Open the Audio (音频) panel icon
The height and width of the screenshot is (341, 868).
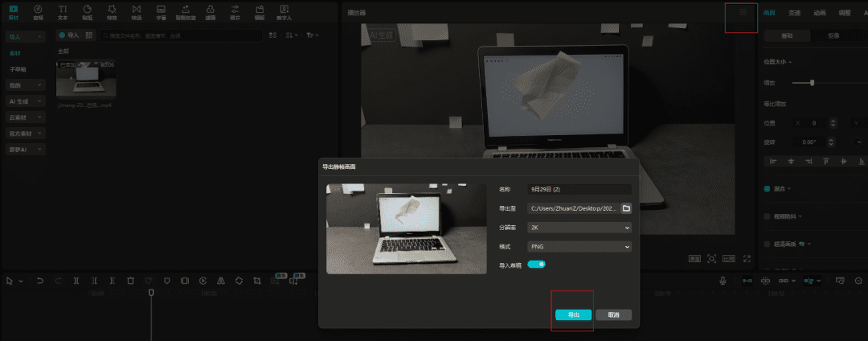coord(38,11)
